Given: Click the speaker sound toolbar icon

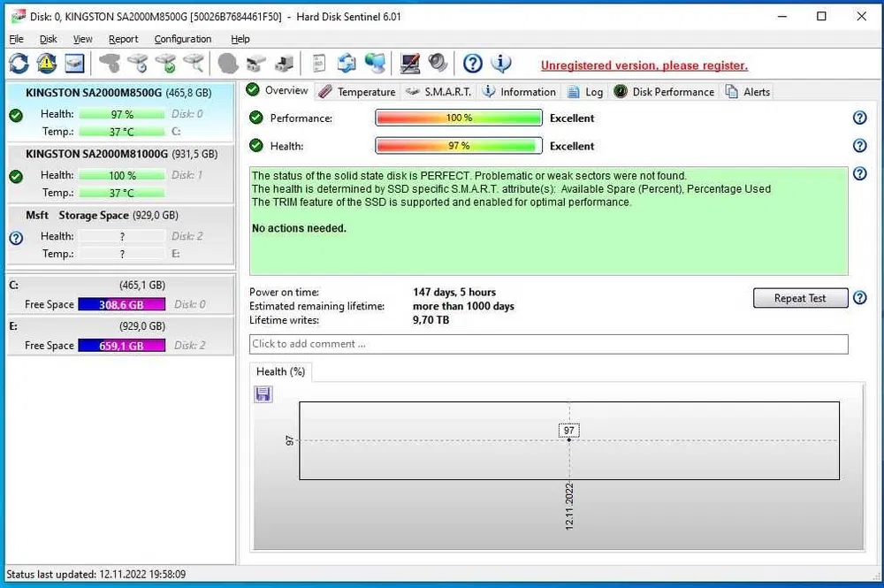Looking at the screenshot, I should point(438,63).
